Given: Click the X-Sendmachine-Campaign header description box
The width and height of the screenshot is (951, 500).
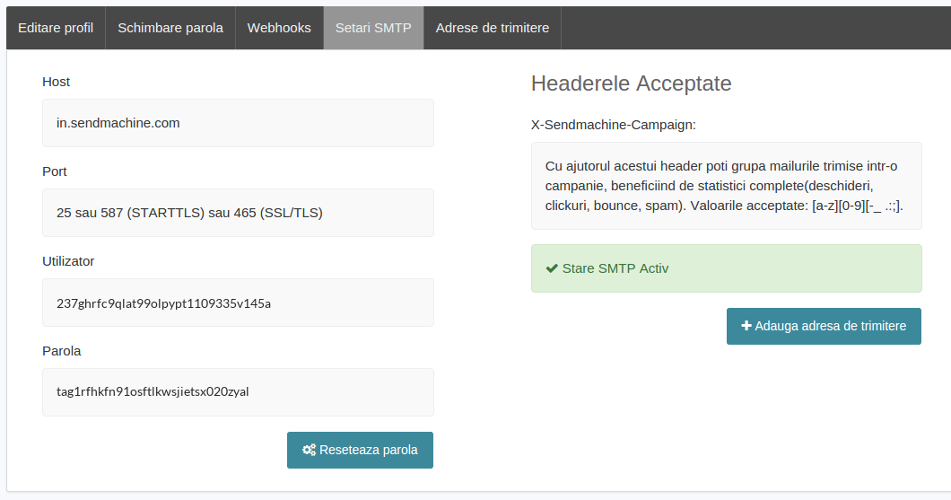Looking at the screenshot, I should (x=726, y=186).
